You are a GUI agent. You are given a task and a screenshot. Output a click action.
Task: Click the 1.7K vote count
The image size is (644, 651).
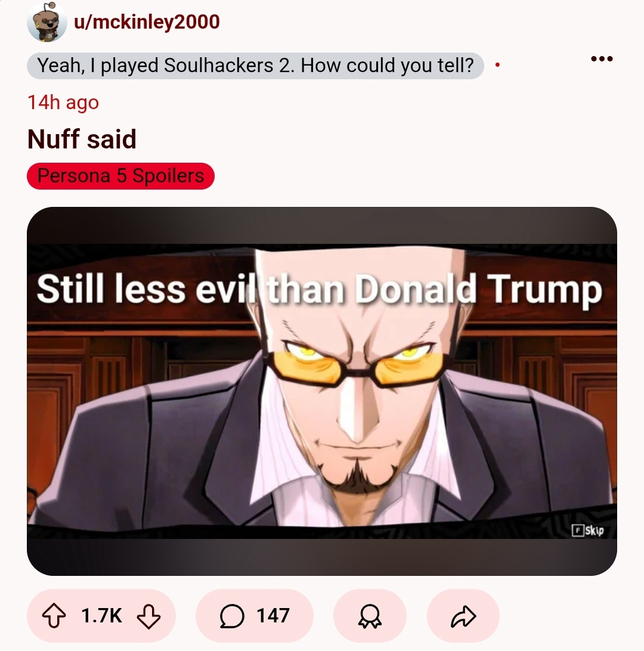(102, 615)
